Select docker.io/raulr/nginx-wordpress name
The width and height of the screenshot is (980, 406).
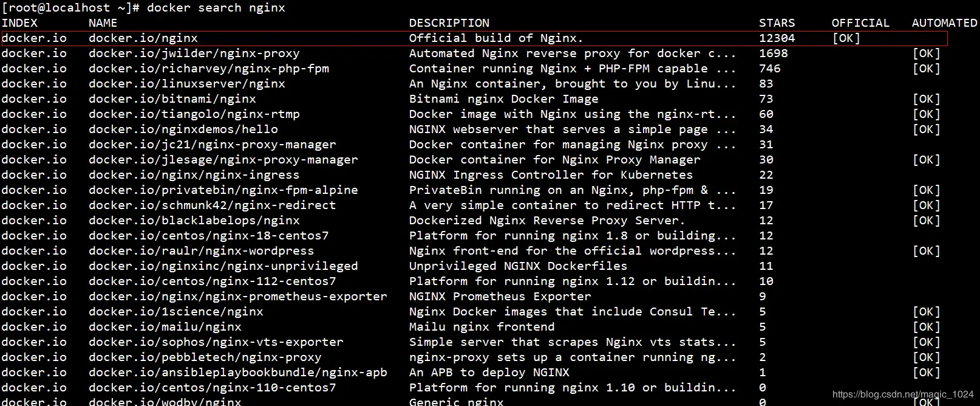coord(202,251)
